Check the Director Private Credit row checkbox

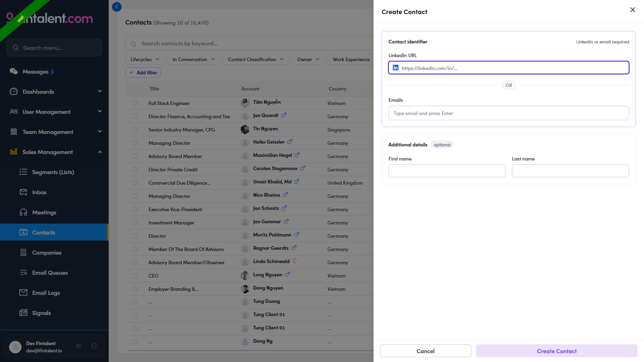click(x=134, y=169)
